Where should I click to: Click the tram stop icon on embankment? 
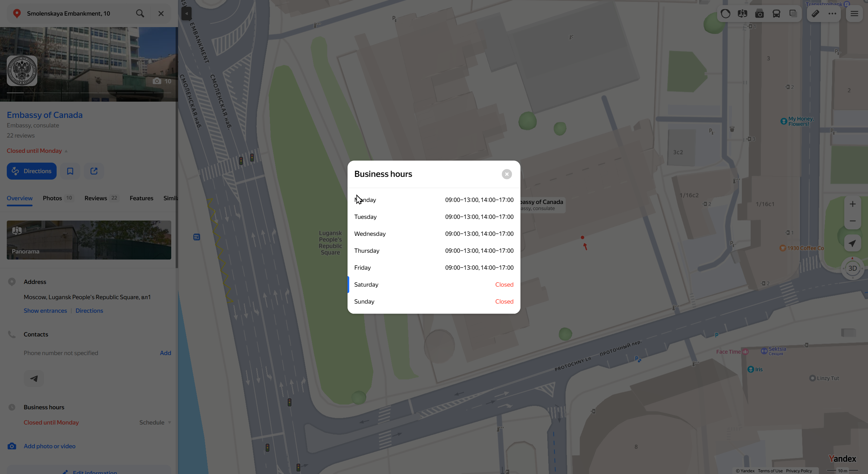click(x=197, y=237)
